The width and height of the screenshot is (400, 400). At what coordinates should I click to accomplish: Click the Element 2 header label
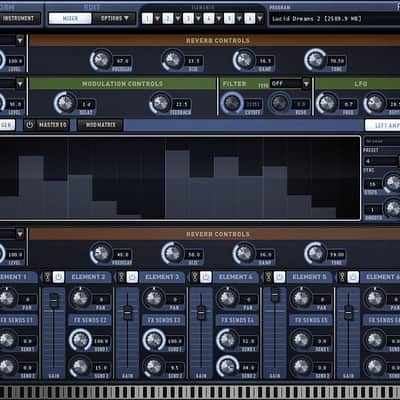pos(88,277)
